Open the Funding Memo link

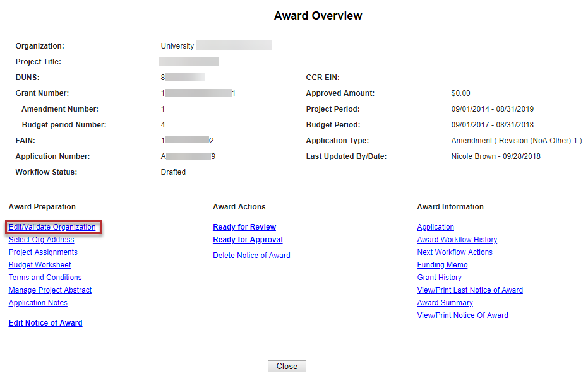click(x=442, y=265)
